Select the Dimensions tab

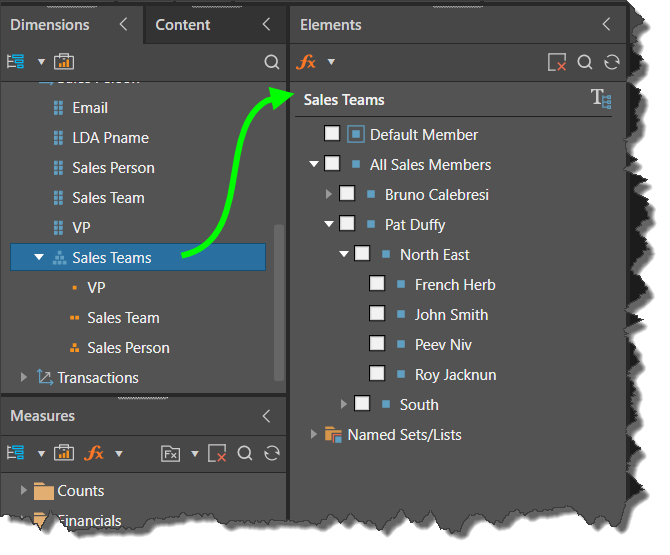[x=50, y=25]
